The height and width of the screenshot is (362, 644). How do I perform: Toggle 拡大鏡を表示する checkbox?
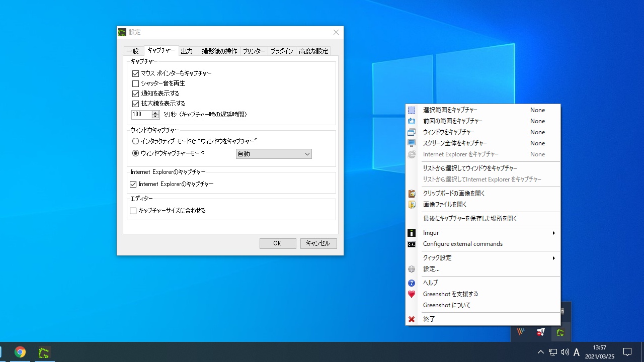click(135, 104)
